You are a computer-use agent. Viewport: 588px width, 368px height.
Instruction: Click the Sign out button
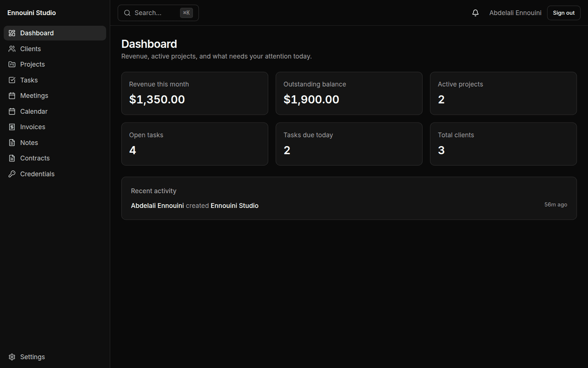[x=564, y=13]
